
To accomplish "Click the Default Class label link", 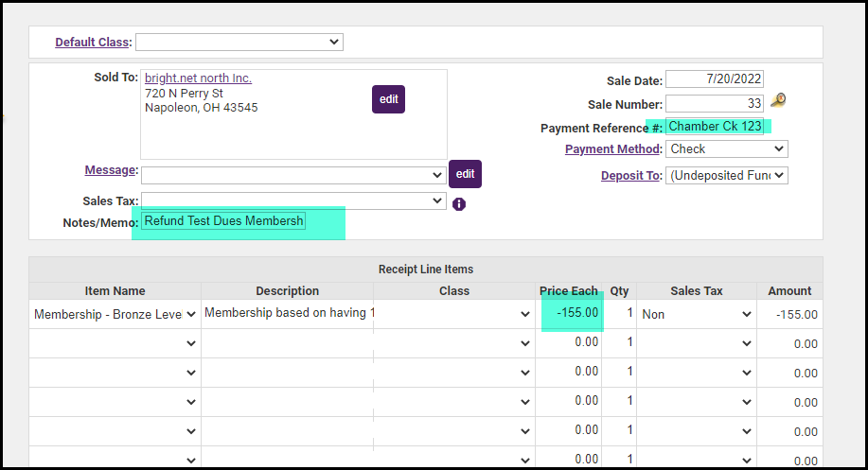I will point(92,43).
